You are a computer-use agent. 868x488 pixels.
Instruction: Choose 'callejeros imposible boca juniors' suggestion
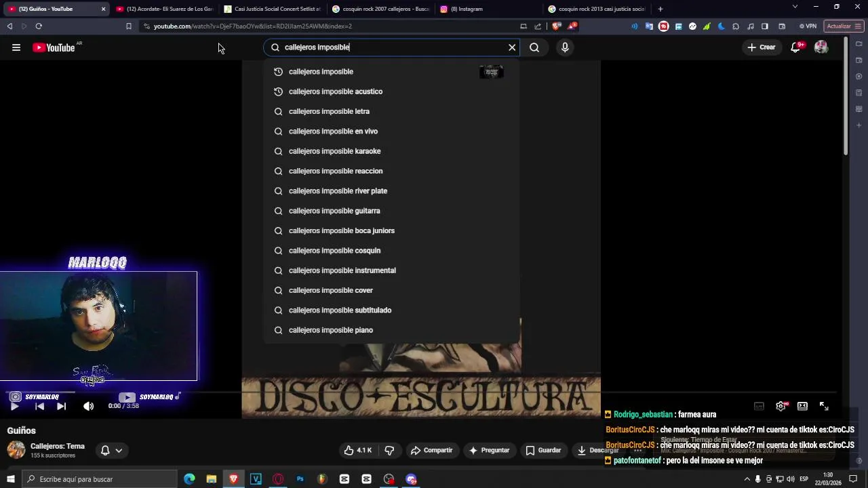click(x=392, y=230)
